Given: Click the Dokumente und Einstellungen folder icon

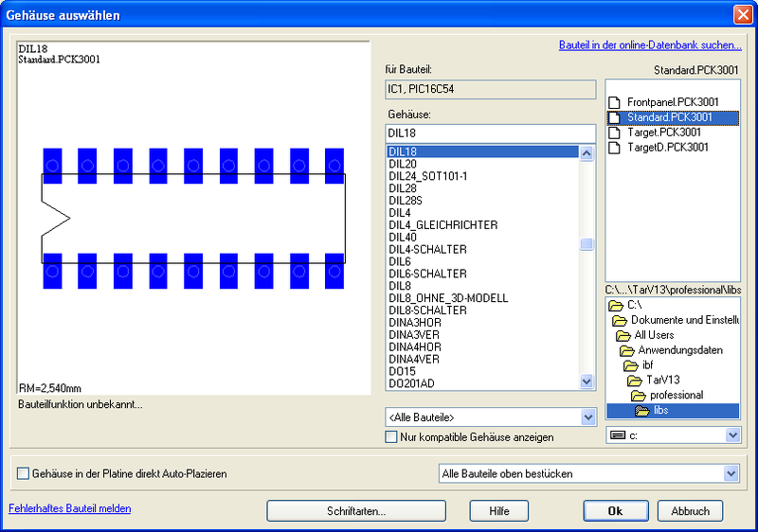Looking at the screenshot, I should click(x=620, y=321).
